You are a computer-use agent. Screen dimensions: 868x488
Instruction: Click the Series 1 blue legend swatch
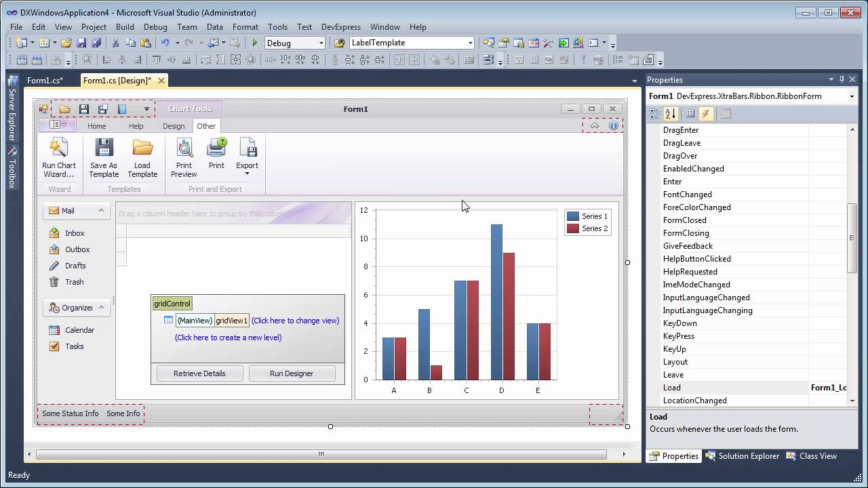573,216
